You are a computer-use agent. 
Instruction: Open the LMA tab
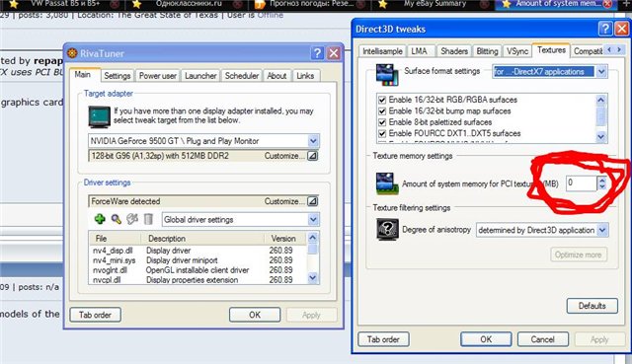pyautogui.click(x=419, y=51)
